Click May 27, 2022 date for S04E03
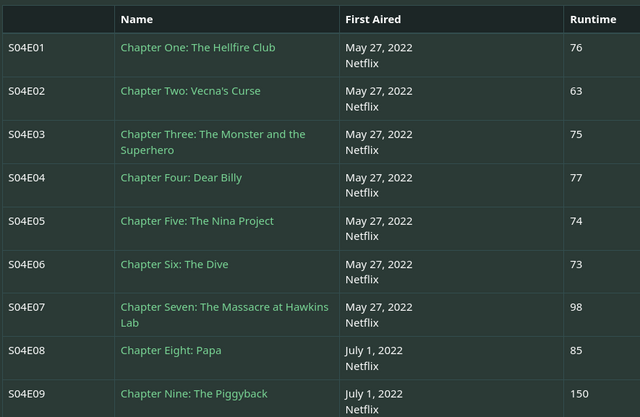 [x=379, y=135]
